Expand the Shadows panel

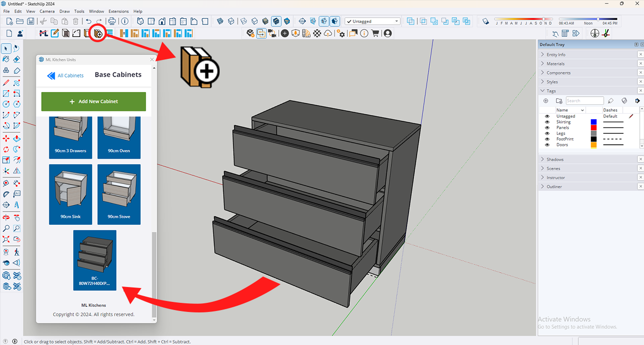point(555,160)
